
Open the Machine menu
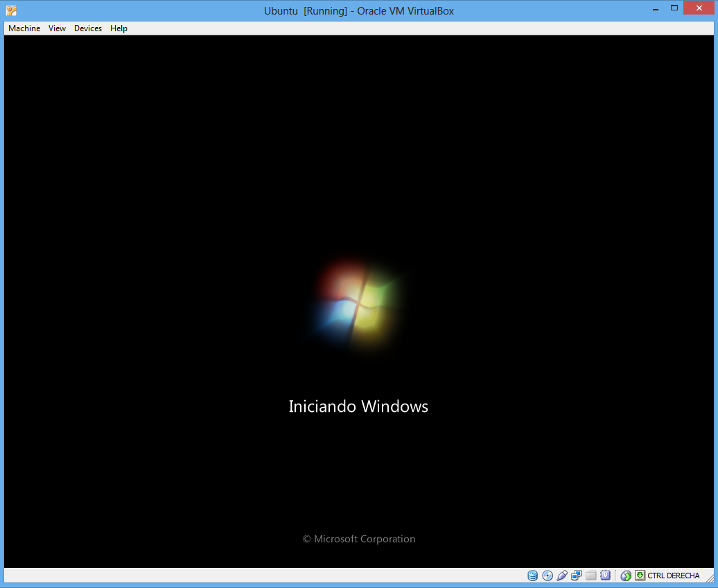coord(24,28)
